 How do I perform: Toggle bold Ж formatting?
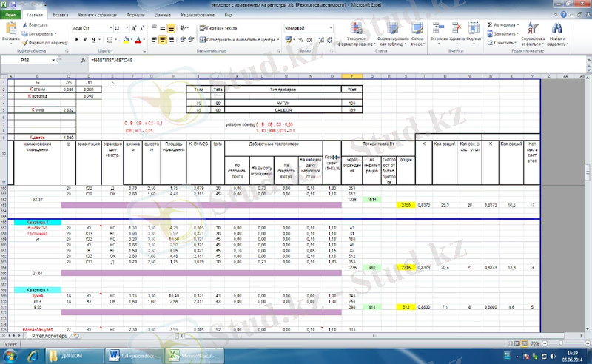tap(76, 39)
